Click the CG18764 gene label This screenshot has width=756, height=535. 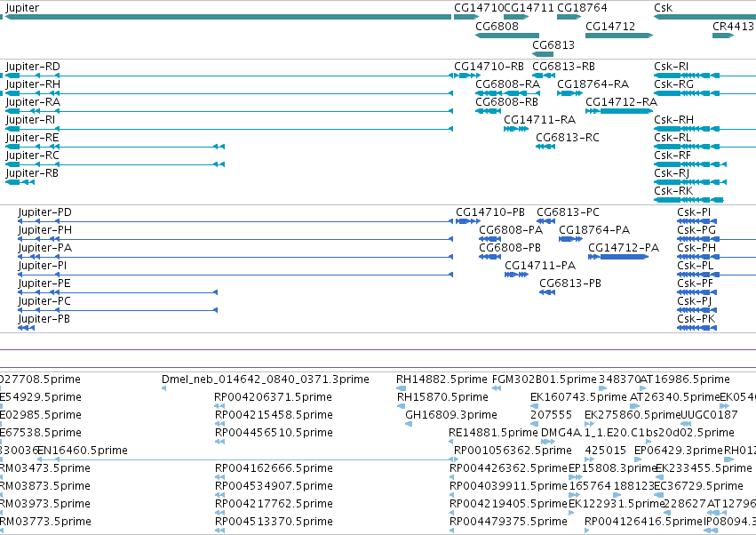pyautogui.click(x=582, y=8)
